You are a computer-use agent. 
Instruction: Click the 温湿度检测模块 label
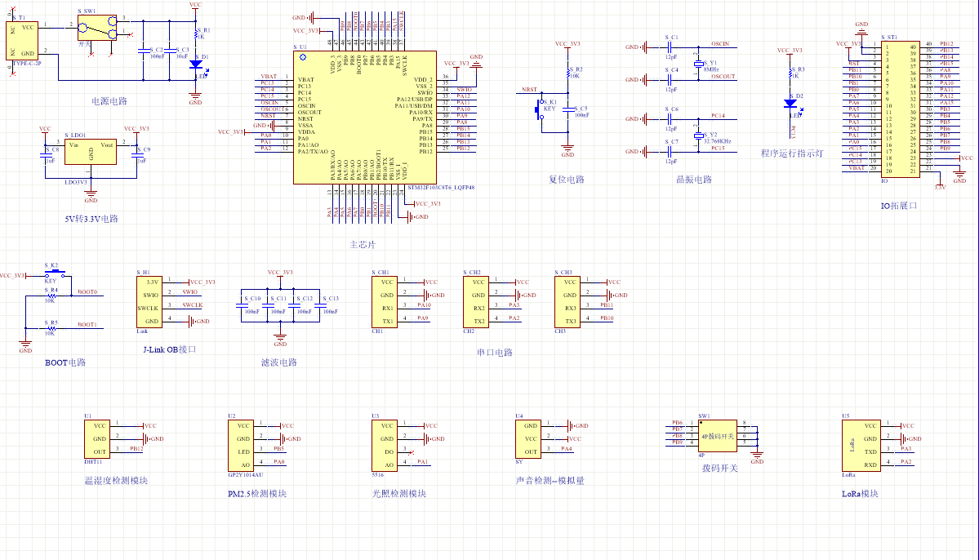click(116, 481)
